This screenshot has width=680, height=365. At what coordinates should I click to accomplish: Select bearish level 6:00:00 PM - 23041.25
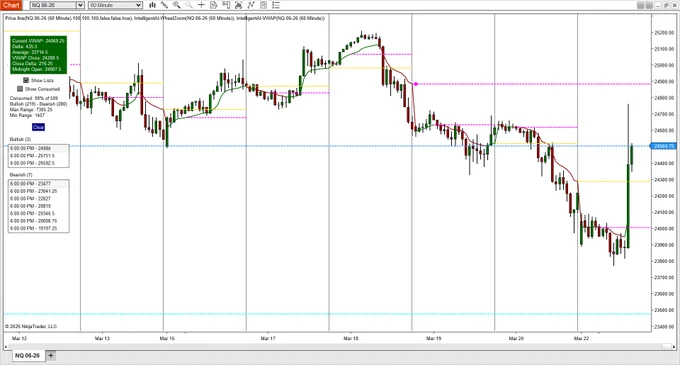38,191
